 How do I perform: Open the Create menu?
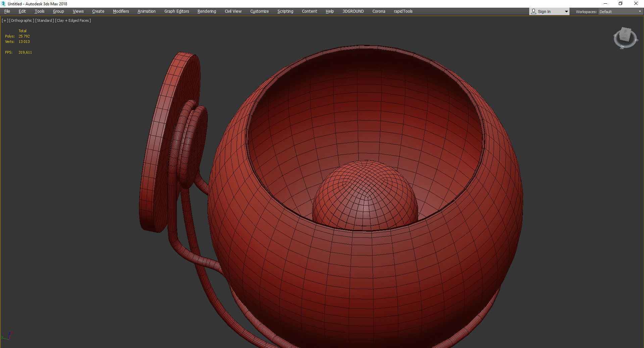(98, 11)
